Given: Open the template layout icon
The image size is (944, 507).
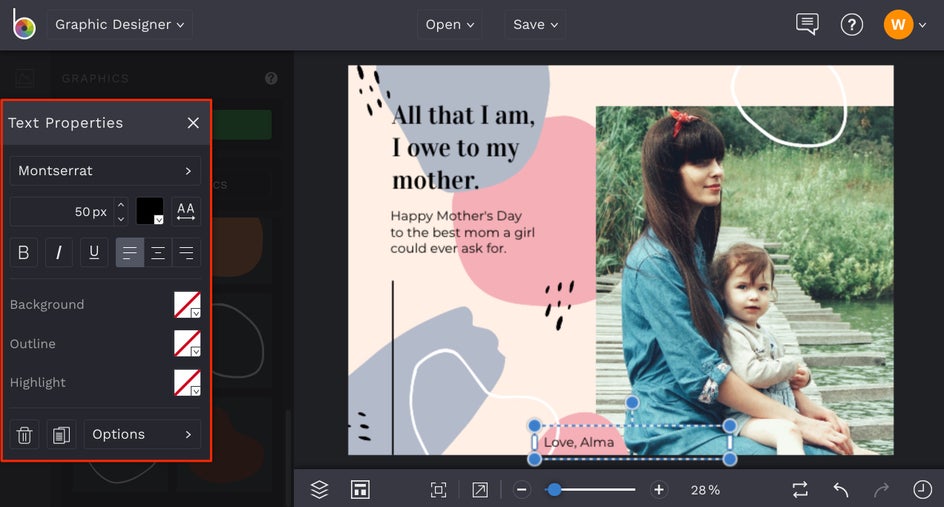Looking at the screenshot, I should 360,490.
